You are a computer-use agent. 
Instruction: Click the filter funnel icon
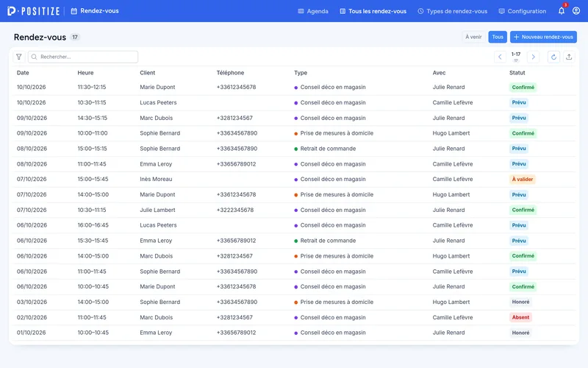(19, 57)
